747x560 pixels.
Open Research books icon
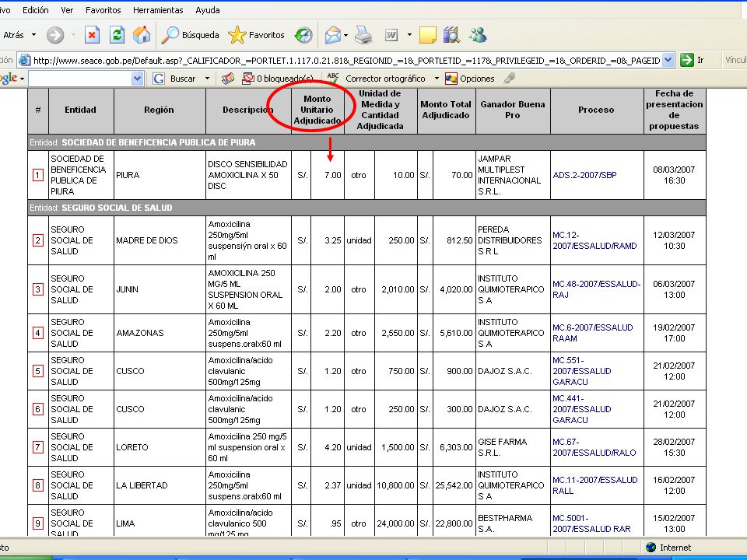pos(451,35)
